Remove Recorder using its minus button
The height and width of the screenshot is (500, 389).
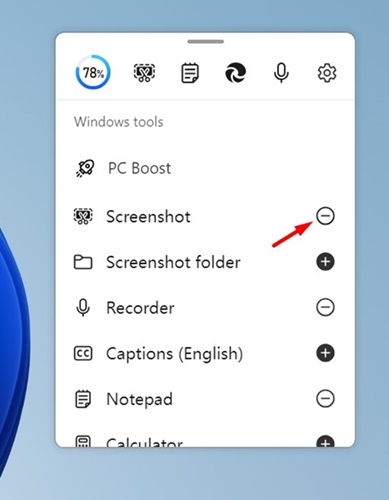(325, 307)
